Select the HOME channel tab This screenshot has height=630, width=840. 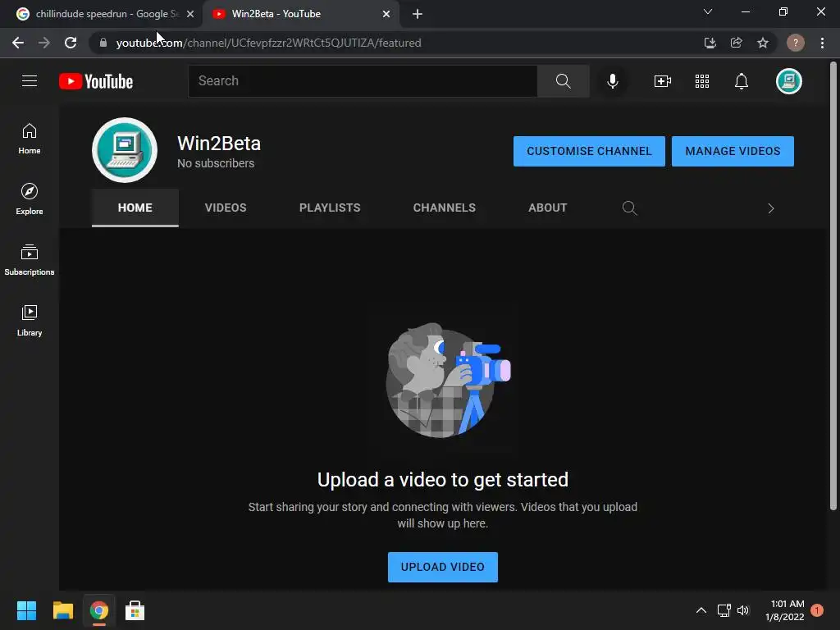(135, 208)
